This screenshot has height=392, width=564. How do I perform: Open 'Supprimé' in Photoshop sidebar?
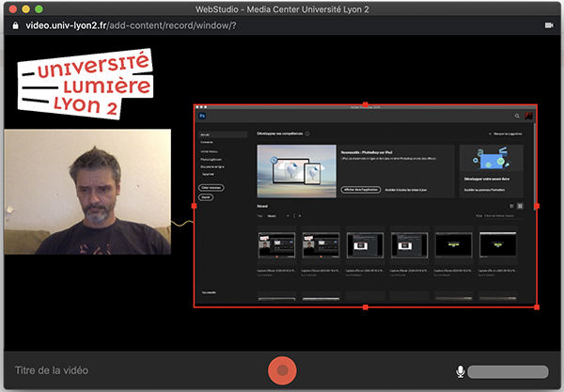208,174
